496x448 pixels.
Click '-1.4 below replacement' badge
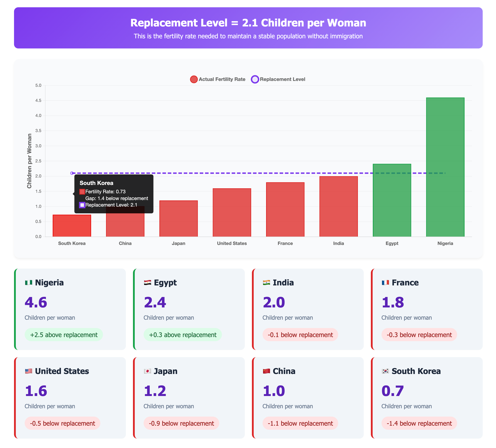[419, 423]
